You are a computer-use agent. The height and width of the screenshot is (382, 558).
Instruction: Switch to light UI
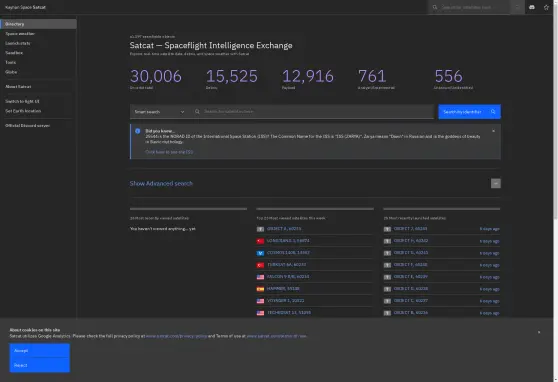22,101
